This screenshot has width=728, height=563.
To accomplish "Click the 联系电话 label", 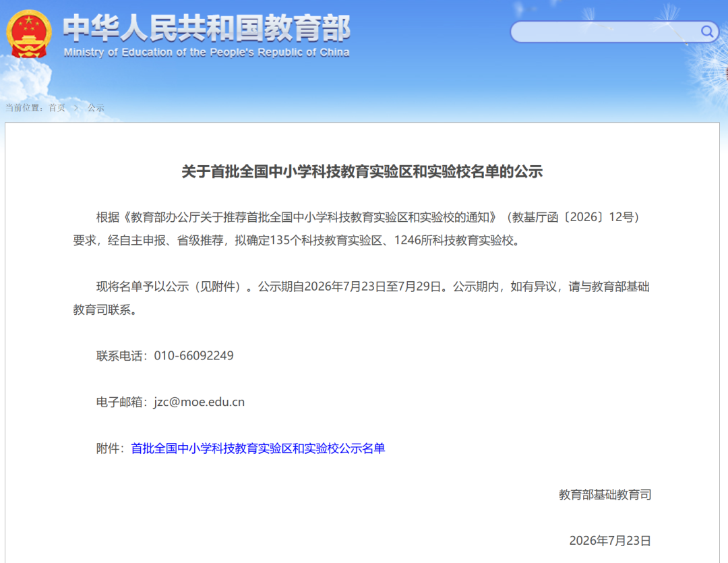I will coord(119,356).
